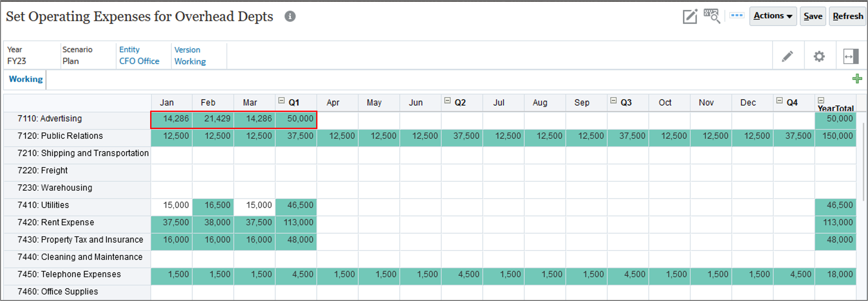Viewport: 868px width, 301px height.
Task: Collapse the YearTotal column group
Action: click(821, 100)
